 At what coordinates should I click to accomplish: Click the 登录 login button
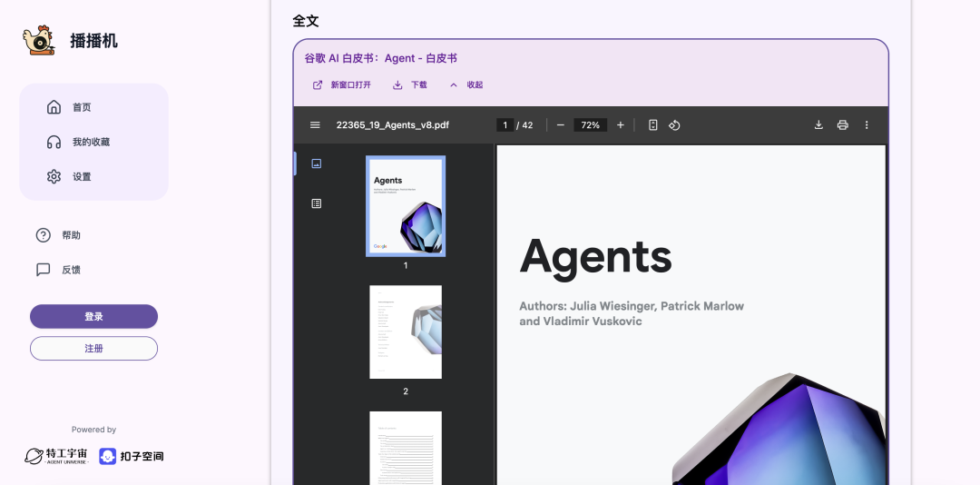pyautogui.click(x=93, y=317)
